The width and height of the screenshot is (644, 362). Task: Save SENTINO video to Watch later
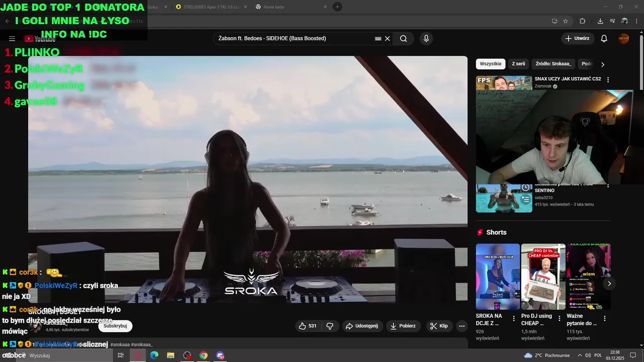tap(525, 188)
